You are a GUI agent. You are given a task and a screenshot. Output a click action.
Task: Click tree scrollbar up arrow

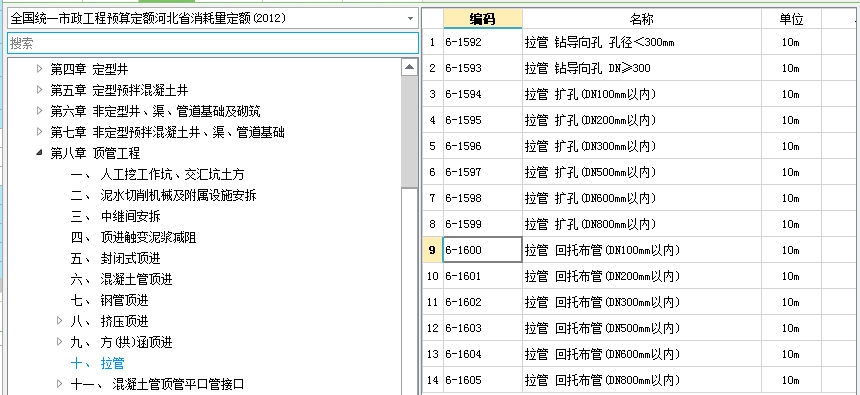pyautogui.click(x=409, y=67)
